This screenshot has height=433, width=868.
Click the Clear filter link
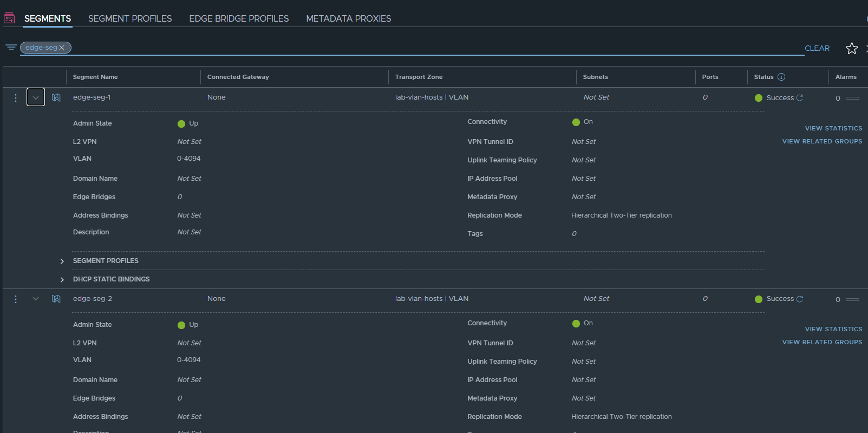tap(817, 48)
